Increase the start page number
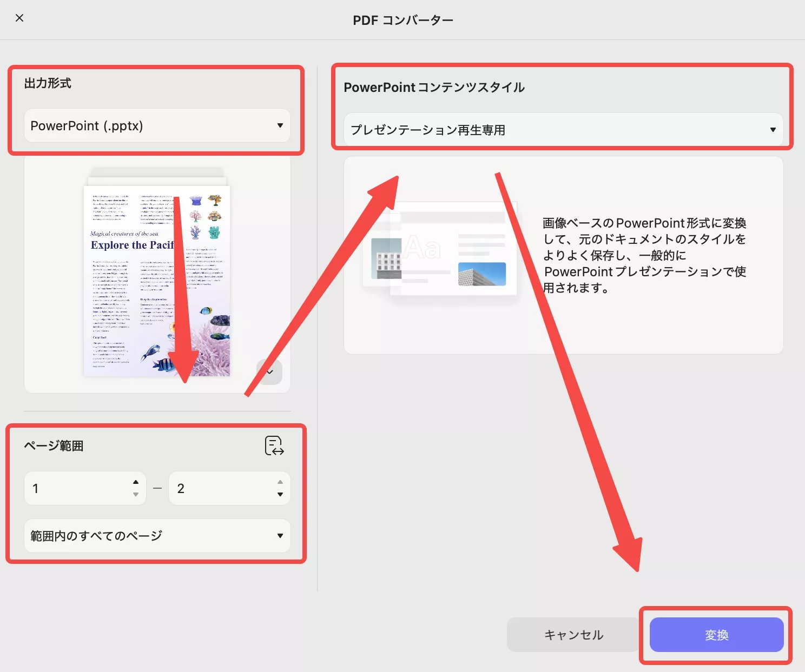 pyautogui.click(x=136, y=482)
